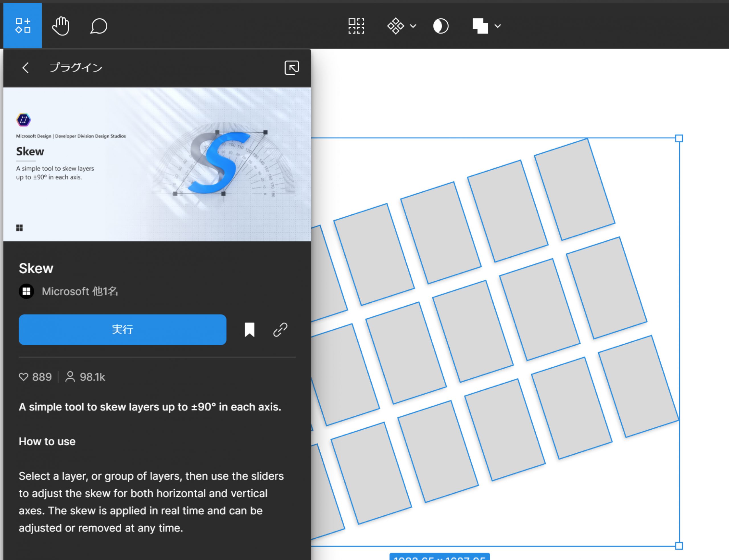
Task: Toggle the bookmark save icon for Skew
Action: pyautogui.click(x=249, y=330)
